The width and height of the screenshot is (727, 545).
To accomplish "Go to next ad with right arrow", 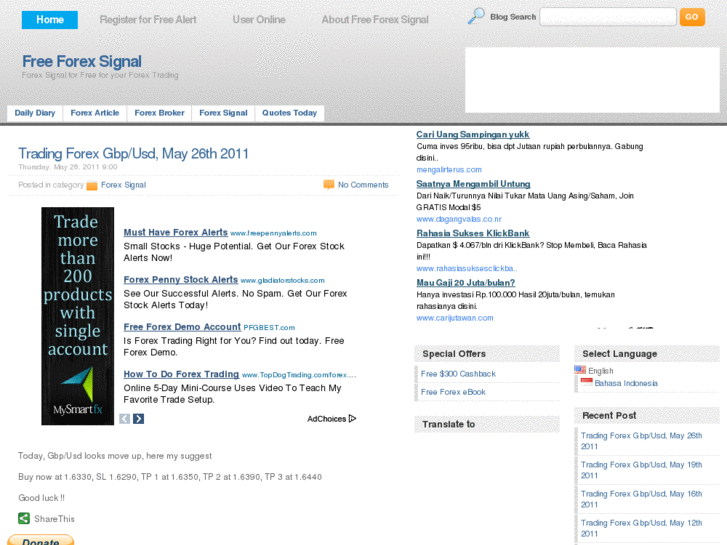I will tap(139, 419).
